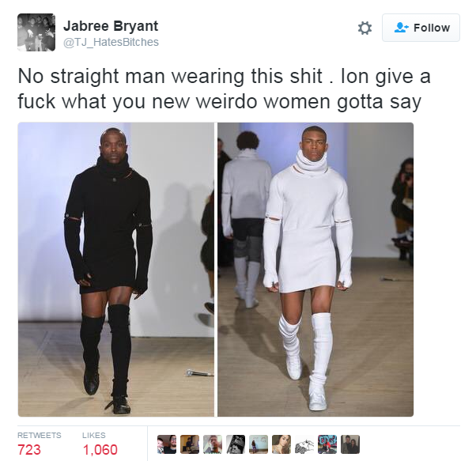Click the gear settings icon
The height and width of the screenshot is (461, 476).
click(x=365, y=28)
